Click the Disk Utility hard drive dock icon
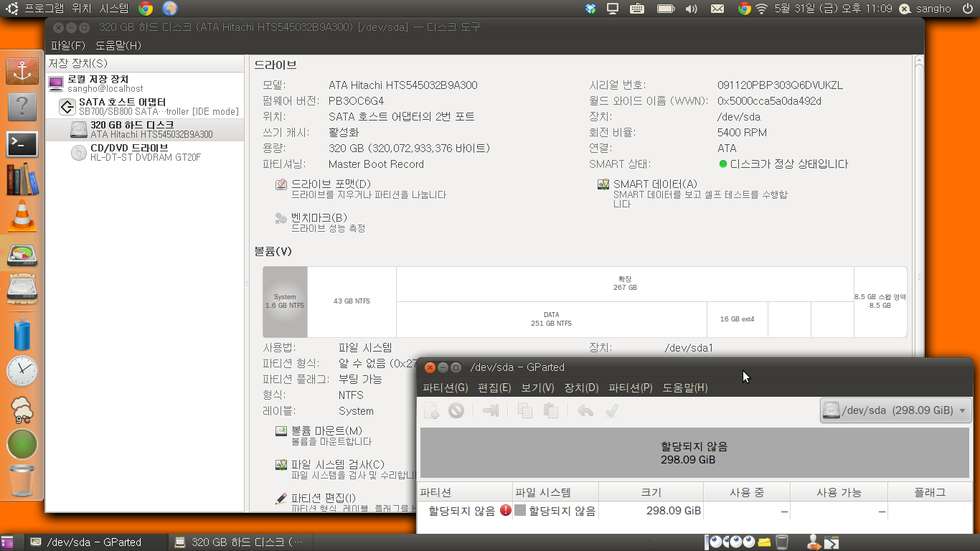 [x=22, y=289]
